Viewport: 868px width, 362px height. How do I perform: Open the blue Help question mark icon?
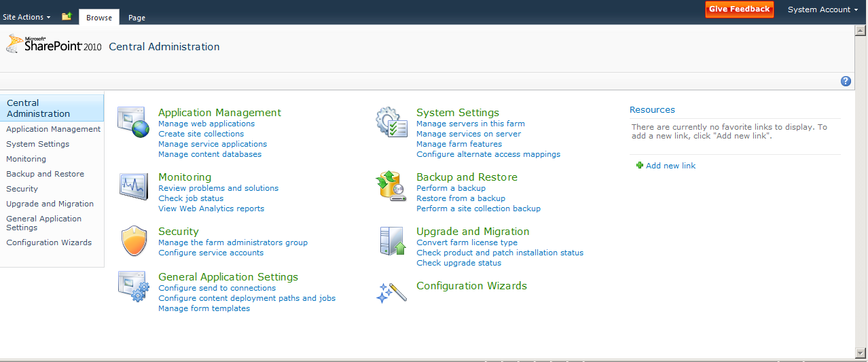846,82
